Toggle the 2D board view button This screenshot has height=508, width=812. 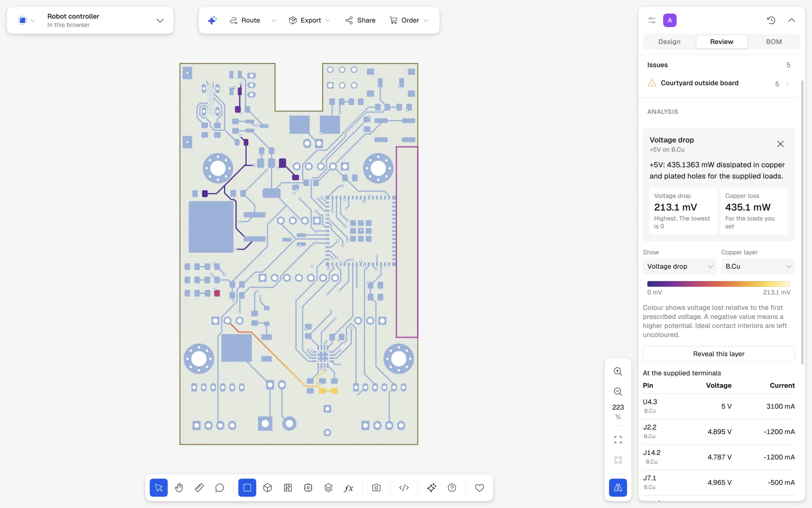pos(247,487)
